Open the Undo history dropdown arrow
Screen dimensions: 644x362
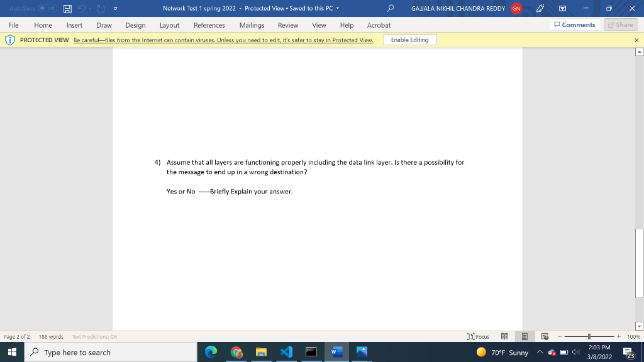point(90,9)
